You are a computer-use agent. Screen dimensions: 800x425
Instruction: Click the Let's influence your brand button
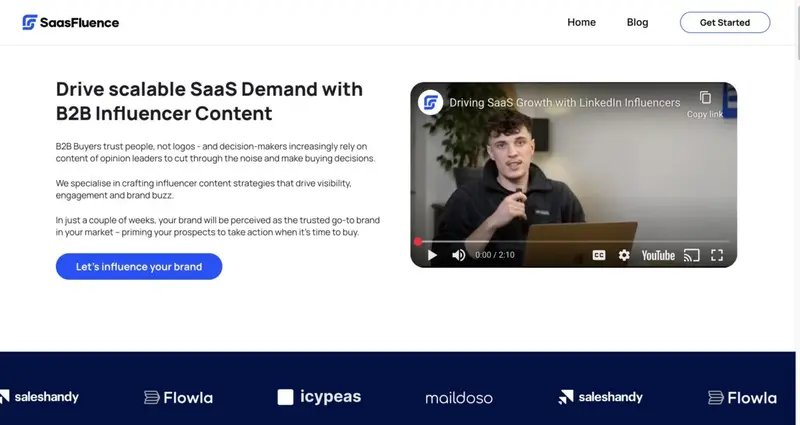(x=139, y=267)
